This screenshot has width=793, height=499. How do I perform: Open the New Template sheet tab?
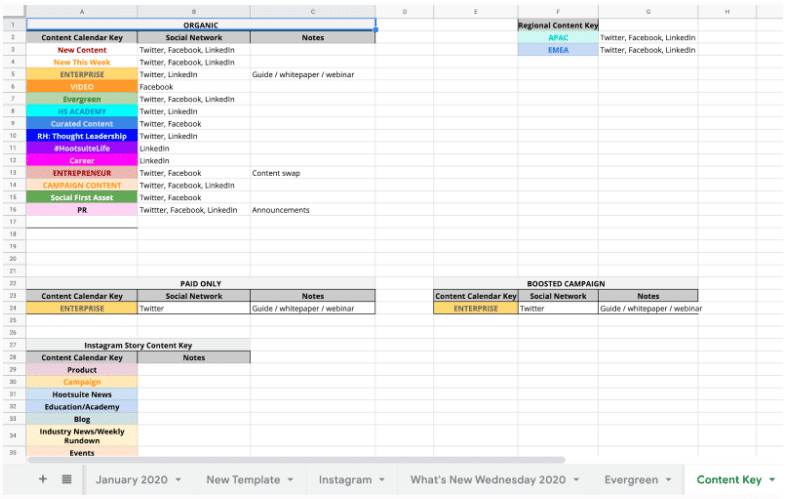[242, 479]
